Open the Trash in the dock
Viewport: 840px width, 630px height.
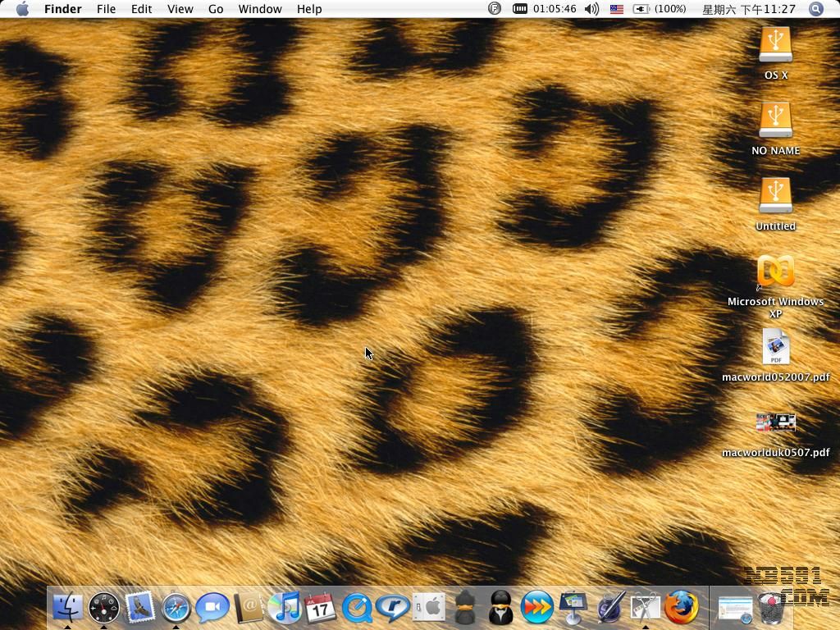(x=770, y=608)
